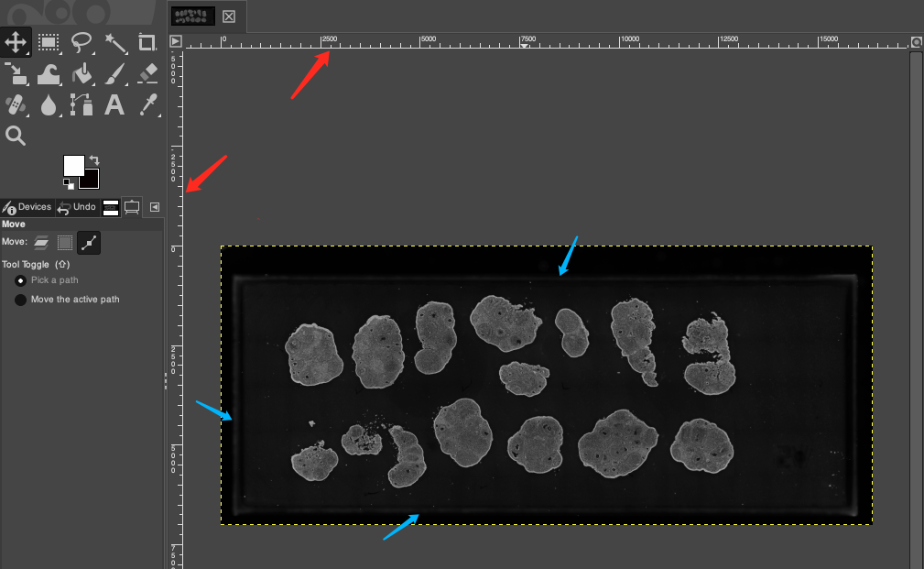Choose the Zoom magnifier tool
This screenshot has width=924, height=569.
[16, 135]
